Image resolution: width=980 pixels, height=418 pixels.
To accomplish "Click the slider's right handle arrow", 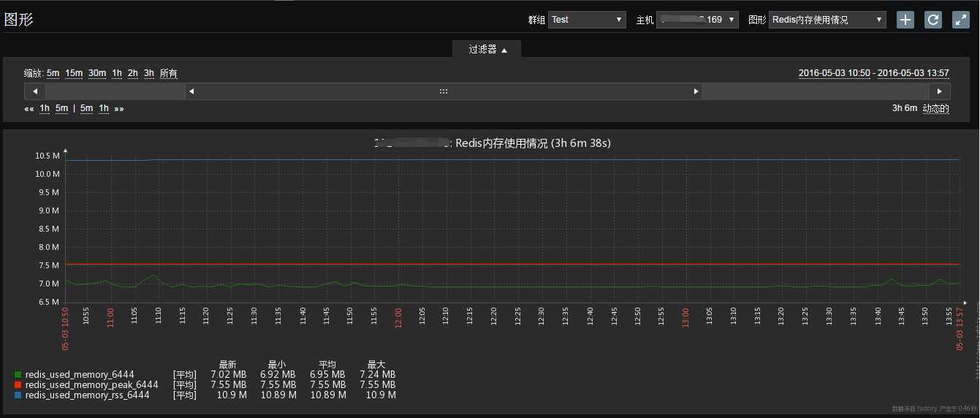I will pyautogui.click(x=696, y=91).
